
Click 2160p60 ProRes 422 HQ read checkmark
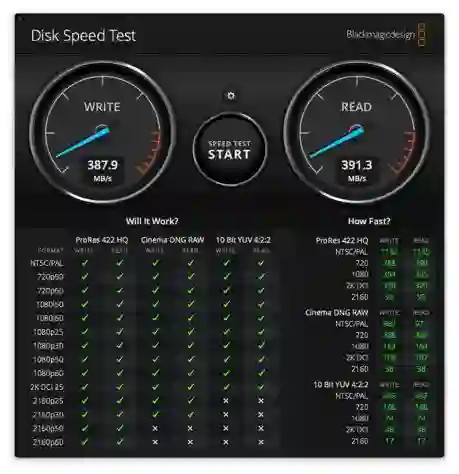click(120, 442)
